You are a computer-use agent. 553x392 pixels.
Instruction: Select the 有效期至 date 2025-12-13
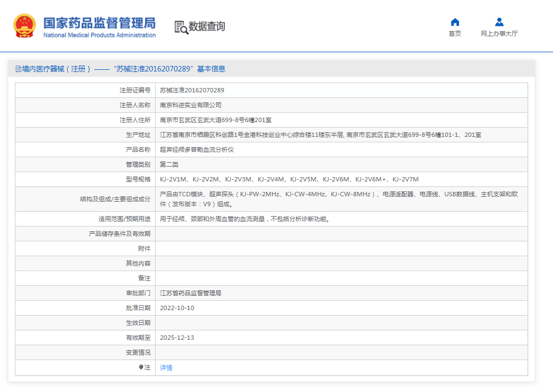[x=176, y=337]
